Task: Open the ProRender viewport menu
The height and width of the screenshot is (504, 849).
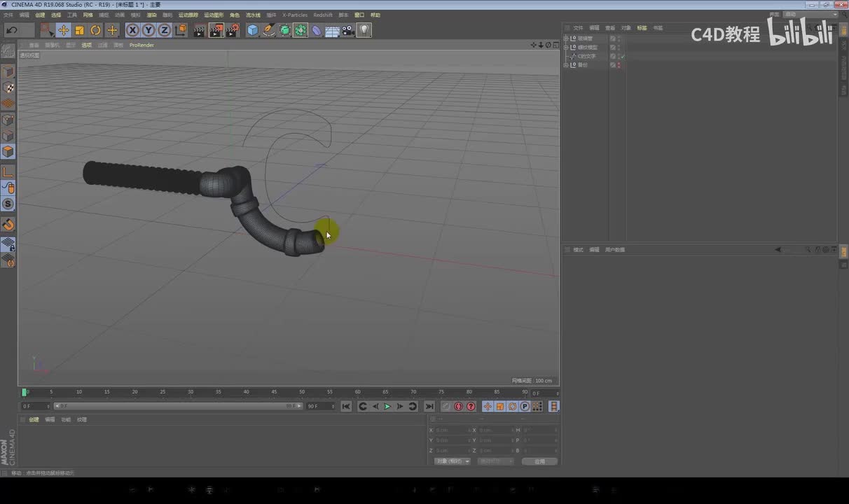Action: [141, 45]
